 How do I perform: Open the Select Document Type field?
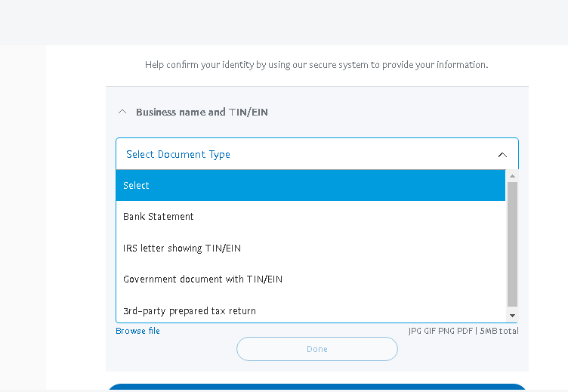pyautogui.click(x=302, y=154)
